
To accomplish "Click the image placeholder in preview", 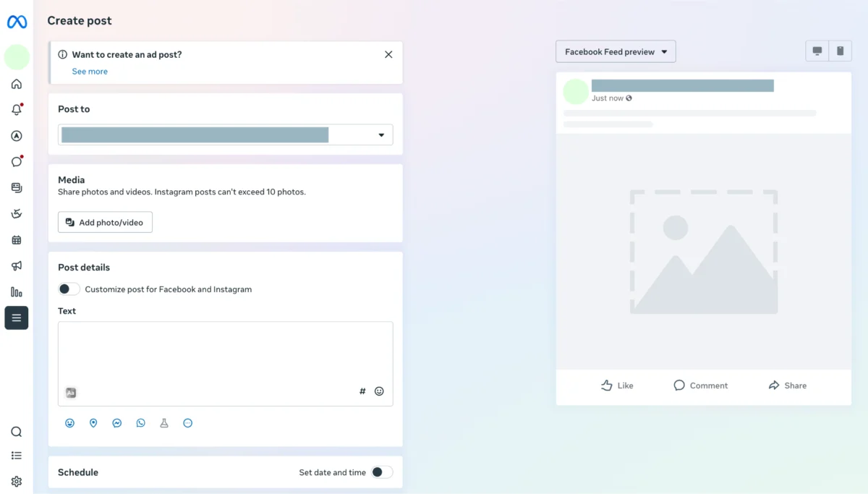I will point(704,252).
